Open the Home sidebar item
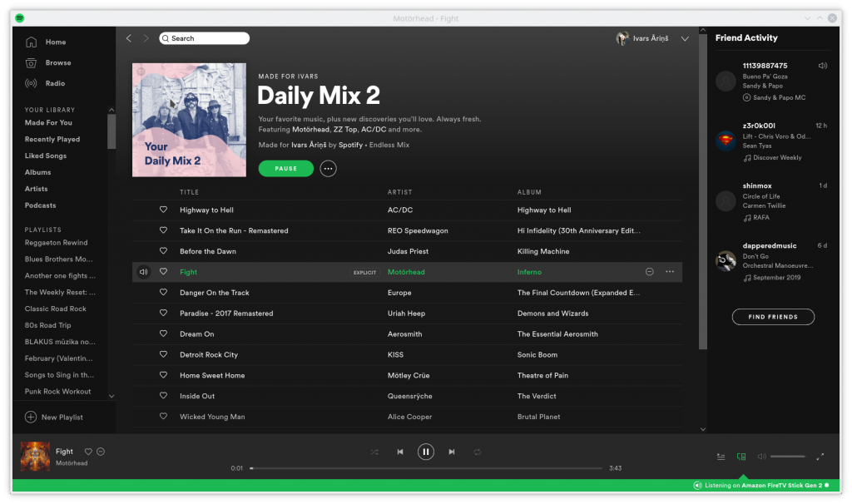Image resolution: width=852 pixels, height=504 pixels. tap(46, 42)
